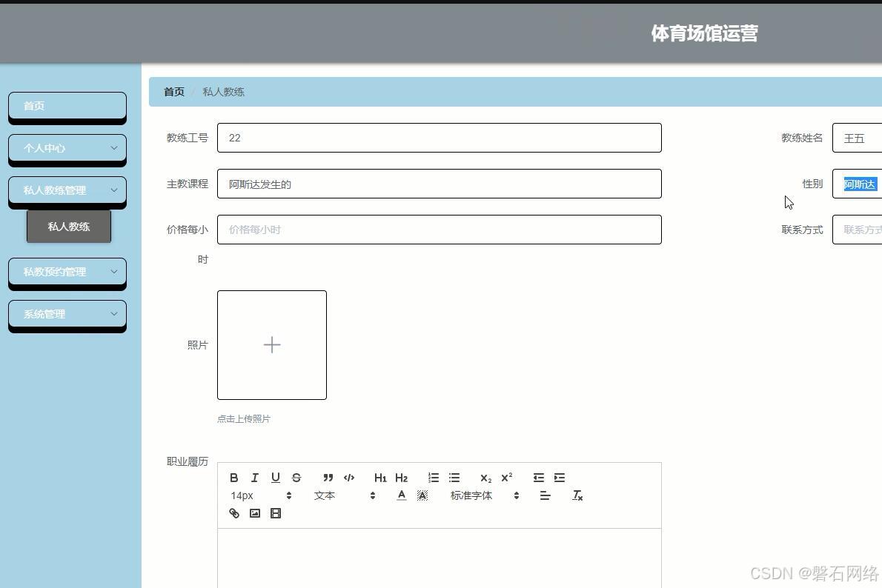
Task: Insert a bulleted list
Action: click(x=454, y=478)
